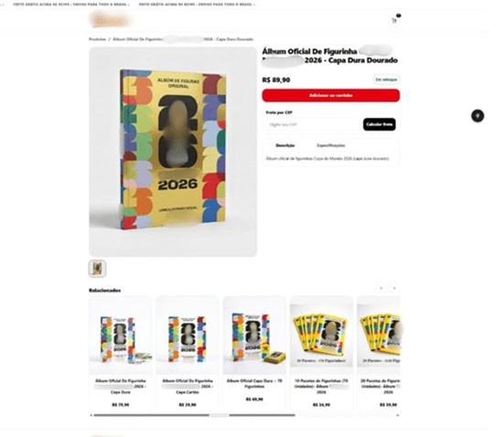The height and width of the screenshot is (437, 504).
Task: Click the dark floating round button
Action: pyautogui.click(x=477, y=116)
